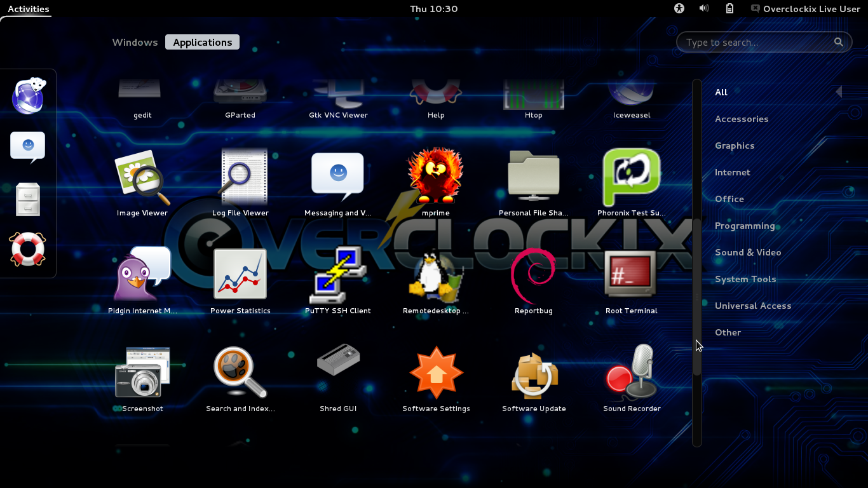Viewport: 868px width, 488px height.
Task: Launch Power Statistics
Action: click(240, 281)
